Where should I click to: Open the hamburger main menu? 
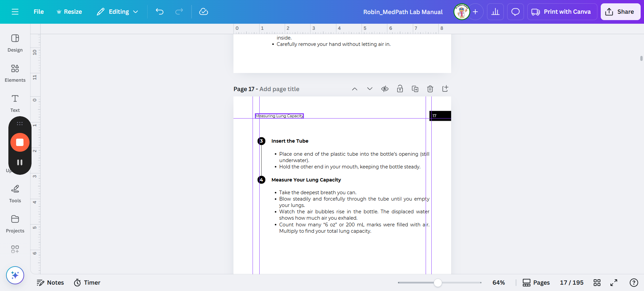point(15,12)
